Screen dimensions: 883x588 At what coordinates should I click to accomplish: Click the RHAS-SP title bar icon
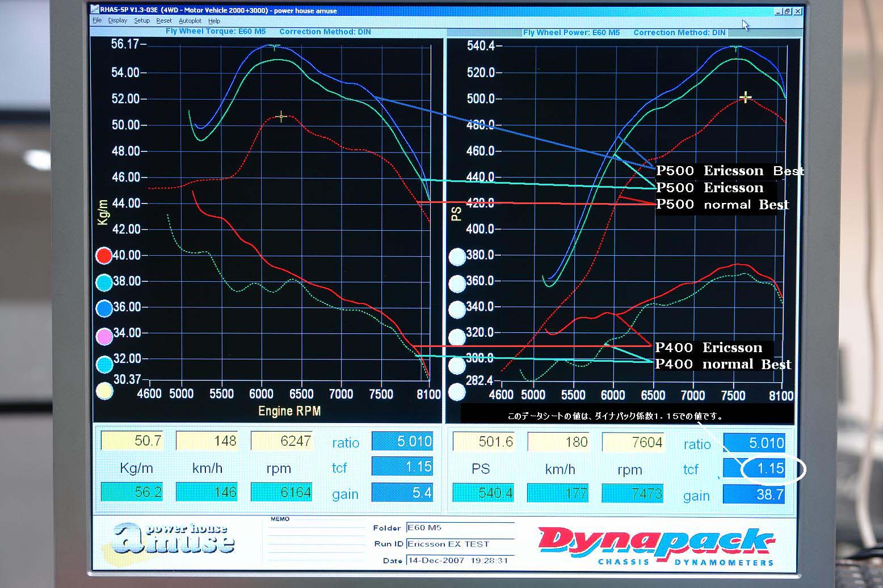point(95,10)
